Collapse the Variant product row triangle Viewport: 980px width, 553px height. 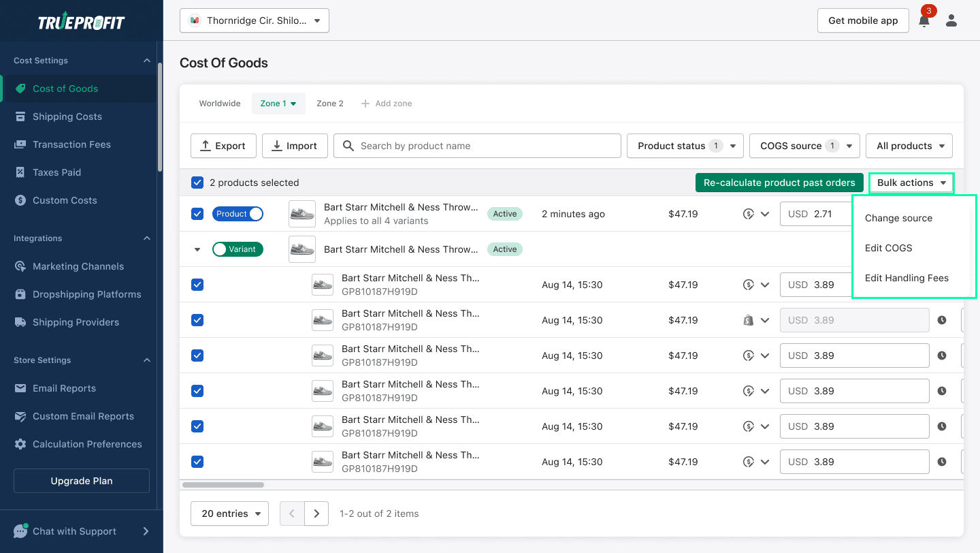[x=197, y=249]
